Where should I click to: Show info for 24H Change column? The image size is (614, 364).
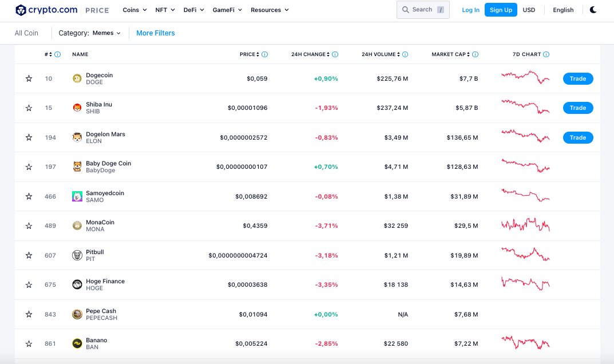click(335, 54)
